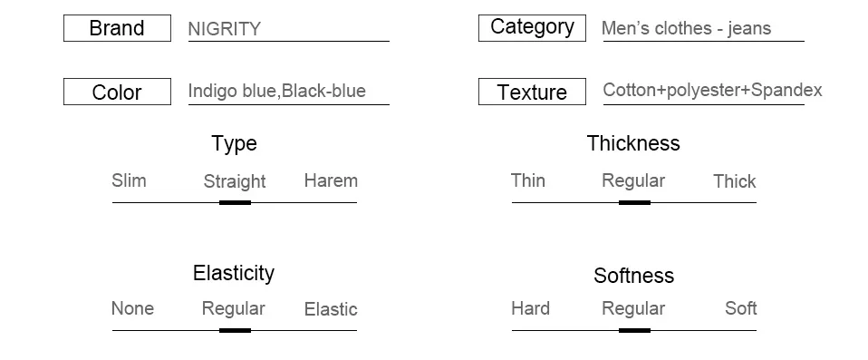Click the Elasticity slider's black marker
Image resolution: width=868 pixels, height=360 pixels.
pyautogui.click(x=236, y=331)
